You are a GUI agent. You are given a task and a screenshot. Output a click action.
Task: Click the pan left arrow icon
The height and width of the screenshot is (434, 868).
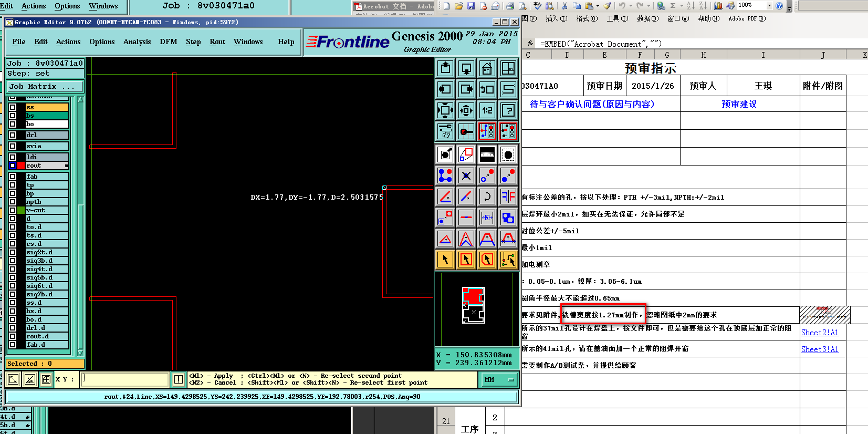coord(445,89)
